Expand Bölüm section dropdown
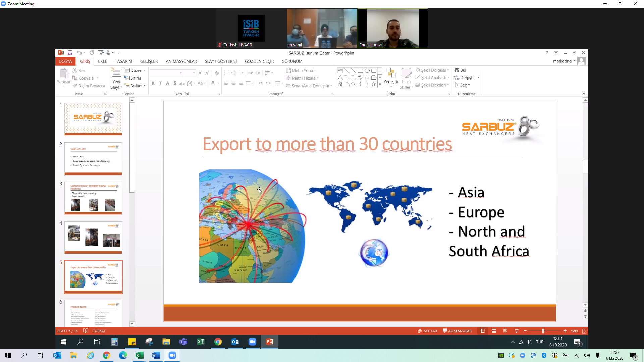644x362 pixels. coord(136,86)
